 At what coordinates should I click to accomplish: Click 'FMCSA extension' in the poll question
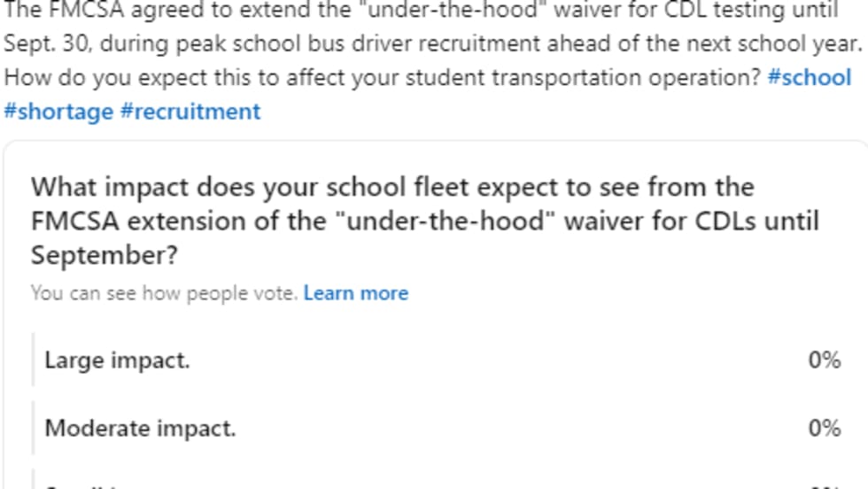141,221
